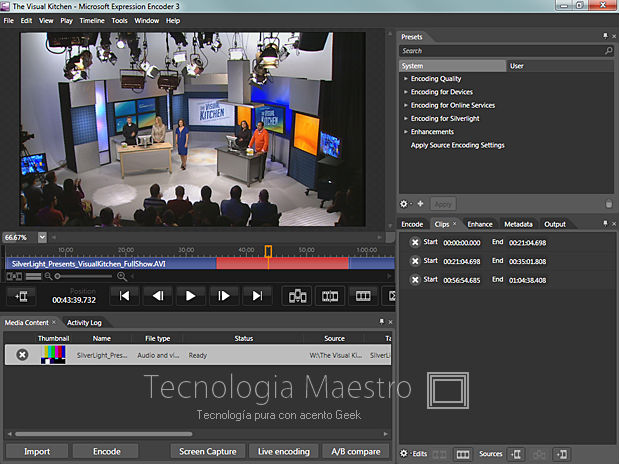Open the Presets panel gear options
The width and height of the screenshot is (619, 464).
(x=403, y=204)
